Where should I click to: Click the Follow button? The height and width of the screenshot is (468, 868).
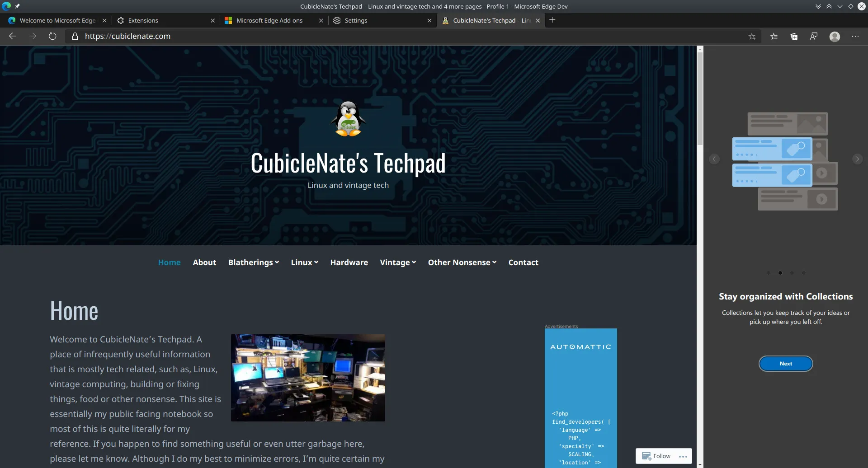(x=656, y=456)
